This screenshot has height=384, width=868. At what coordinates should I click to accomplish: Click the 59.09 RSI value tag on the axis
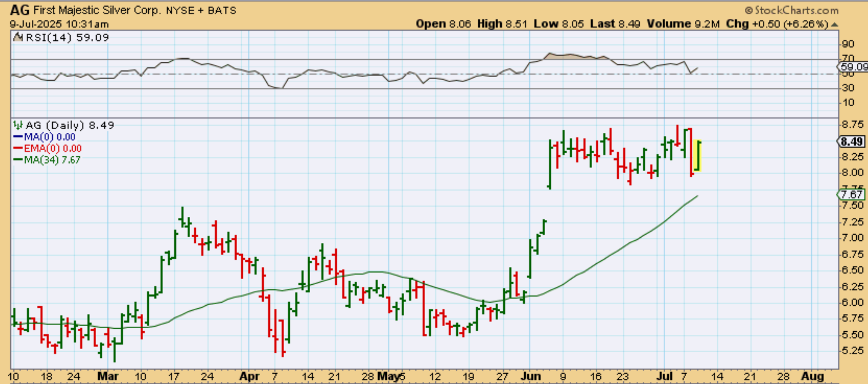click(853, 67)
